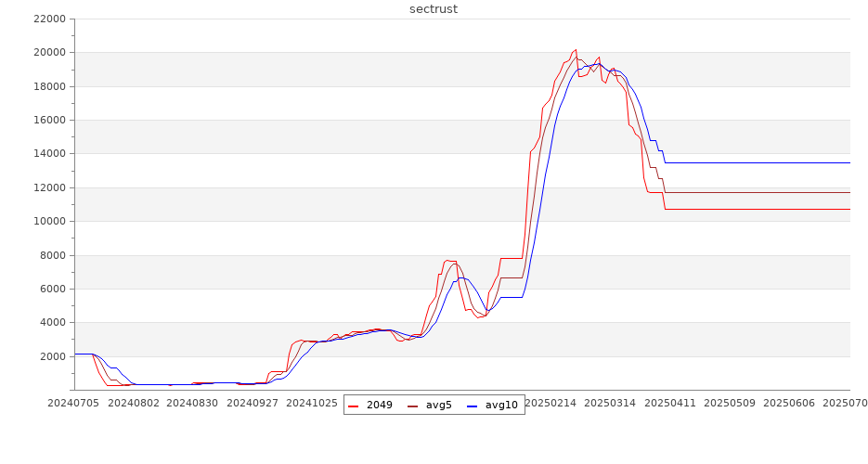The width and height of the screenshot is (868, 464).
Task: Click the 10000 y-axis label
Action: point(48,222)
